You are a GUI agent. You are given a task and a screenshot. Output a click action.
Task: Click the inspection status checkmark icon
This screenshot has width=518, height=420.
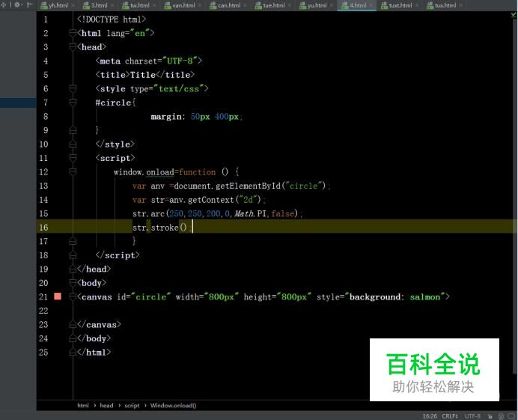pos(514,15)
